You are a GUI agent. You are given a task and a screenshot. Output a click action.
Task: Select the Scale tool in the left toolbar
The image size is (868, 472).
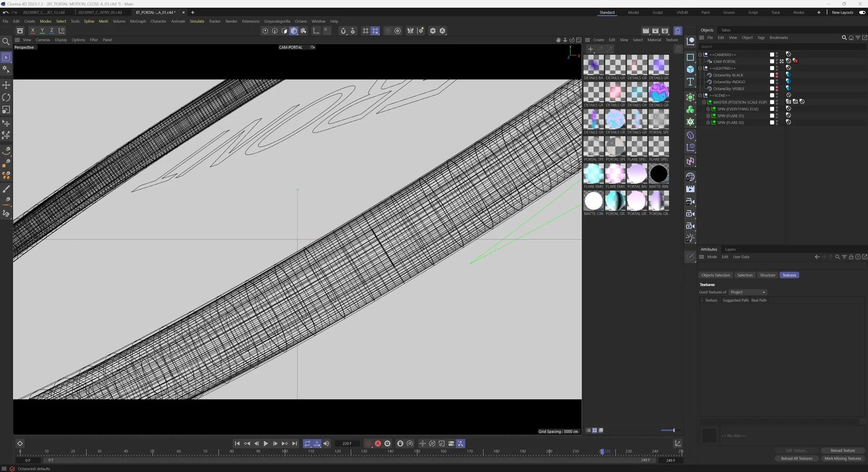[6, 110]
